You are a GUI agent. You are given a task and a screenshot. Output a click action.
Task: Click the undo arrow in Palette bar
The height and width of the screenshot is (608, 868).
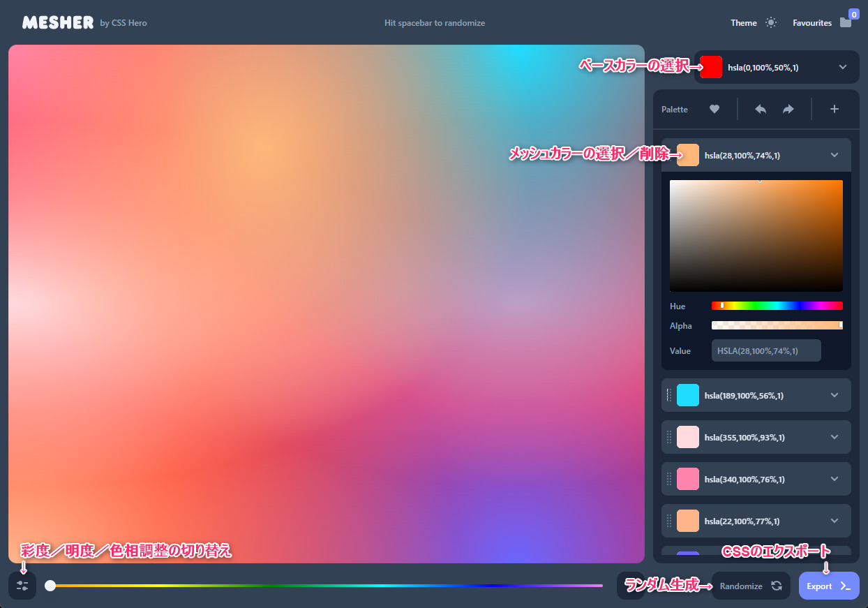coord(761,109)
